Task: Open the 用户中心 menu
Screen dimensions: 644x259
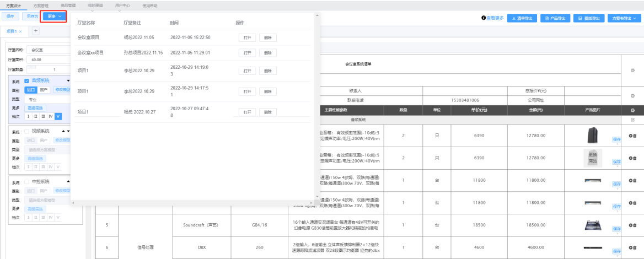Action: pos(122,6)
